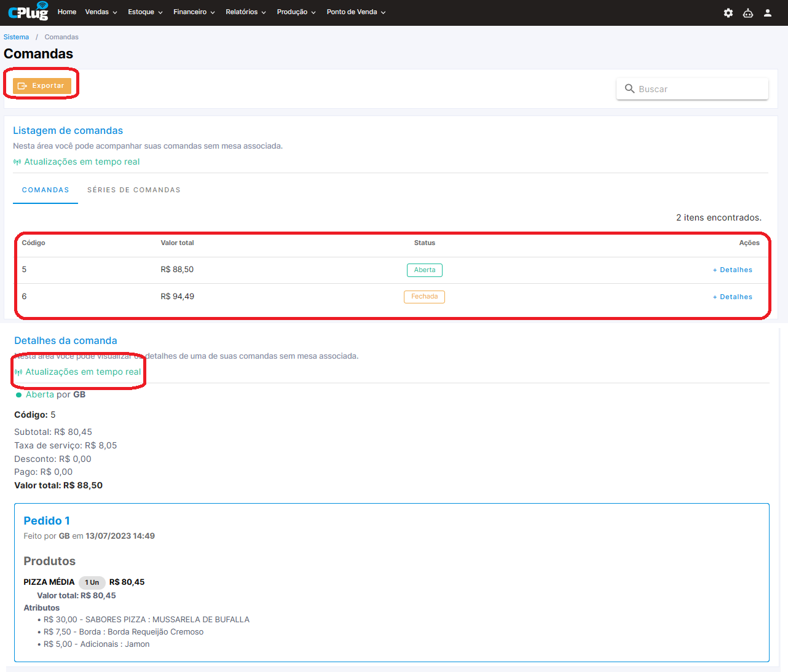Image resolution: width=788 pixels, height=672 pixels.
Task: Open the Financeiro dropdown menu
Action: click(x=194, y=12)
